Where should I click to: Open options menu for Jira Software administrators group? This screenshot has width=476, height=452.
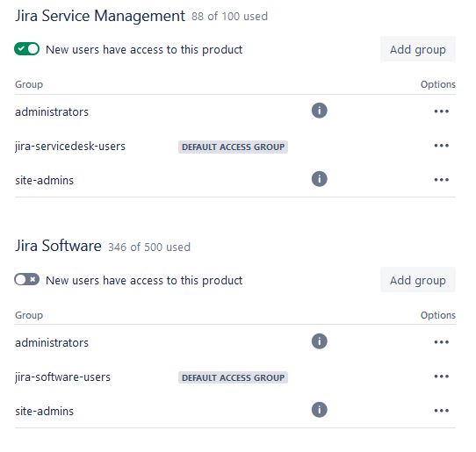point(441,342)
